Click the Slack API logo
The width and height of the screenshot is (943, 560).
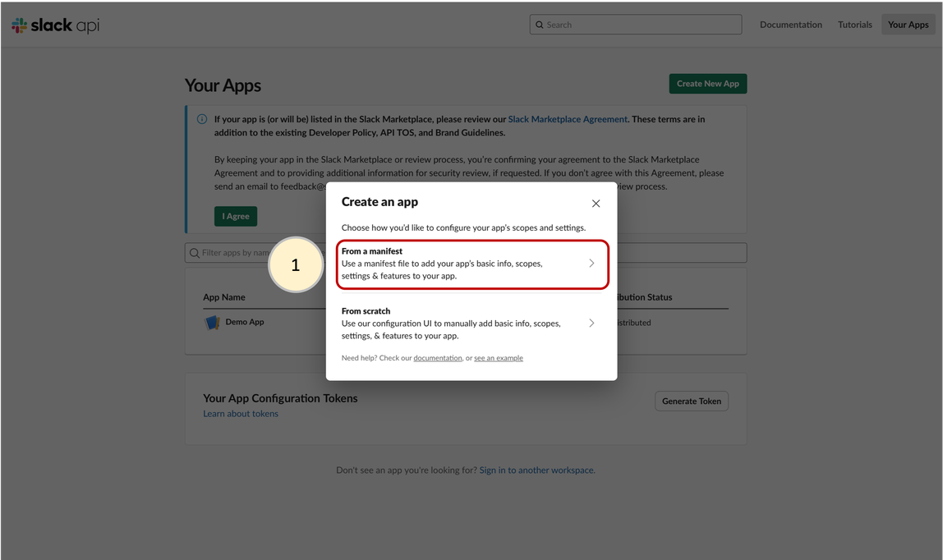point(55,25)
